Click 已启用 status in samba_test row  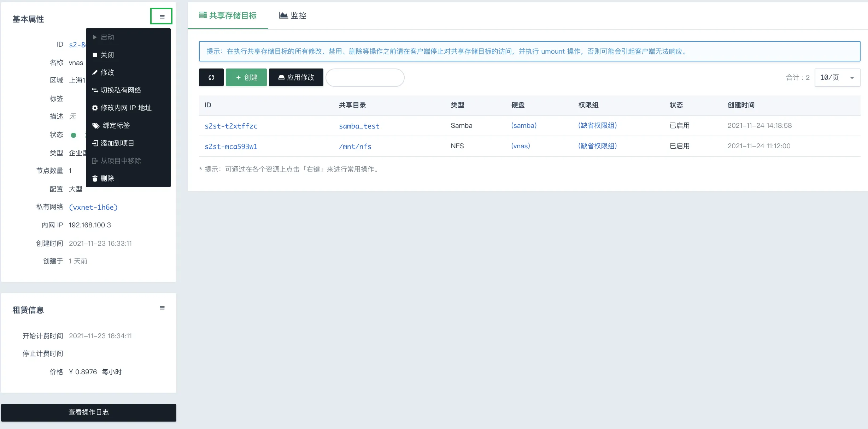(x=680, y=125)
